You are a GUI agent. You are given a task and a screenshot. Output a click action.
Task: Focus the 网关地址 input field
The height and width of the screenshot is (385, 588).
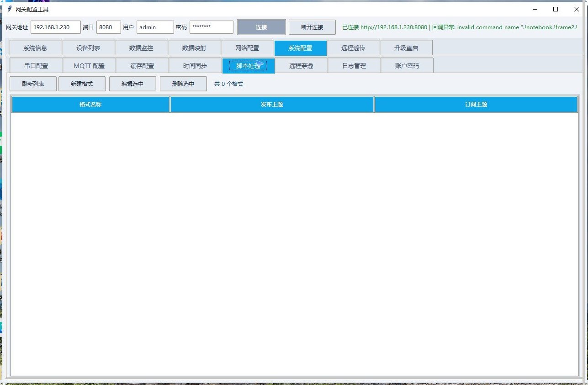[x=56, y=27]
